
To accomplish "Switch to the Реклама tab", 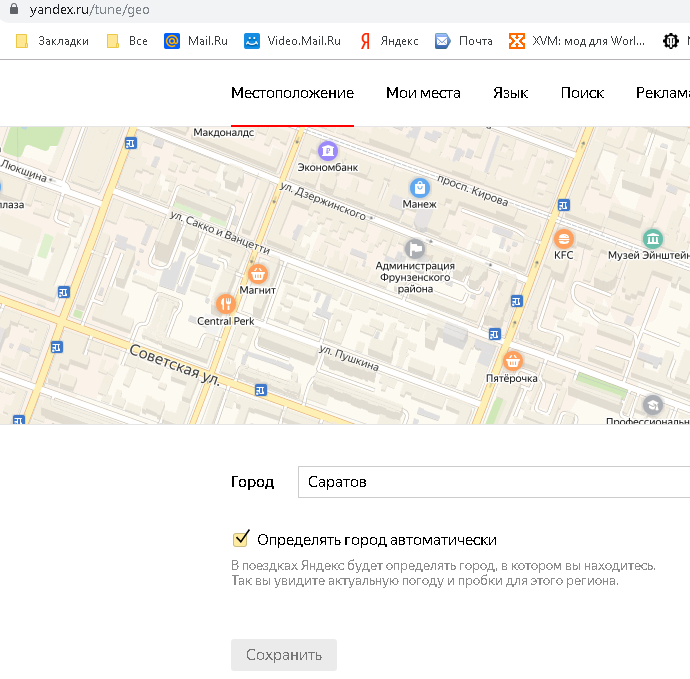I will pos(663,93).
